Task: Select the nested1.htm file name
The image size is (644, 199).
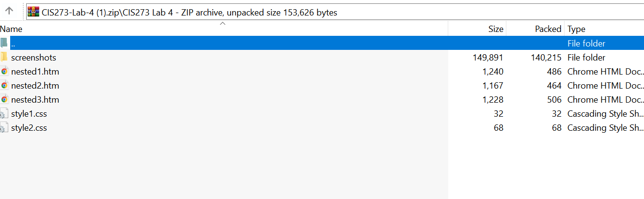Action: tap(35, 72)
